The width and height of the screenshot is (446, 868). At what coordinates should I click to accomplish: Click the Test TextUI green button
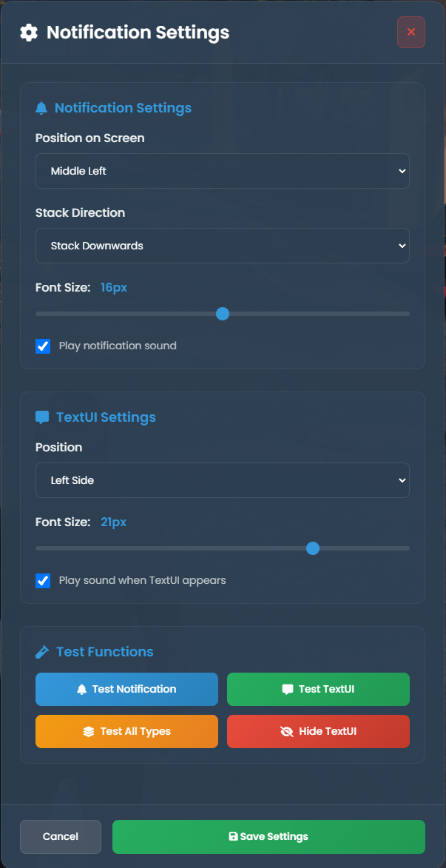[318, 689]
